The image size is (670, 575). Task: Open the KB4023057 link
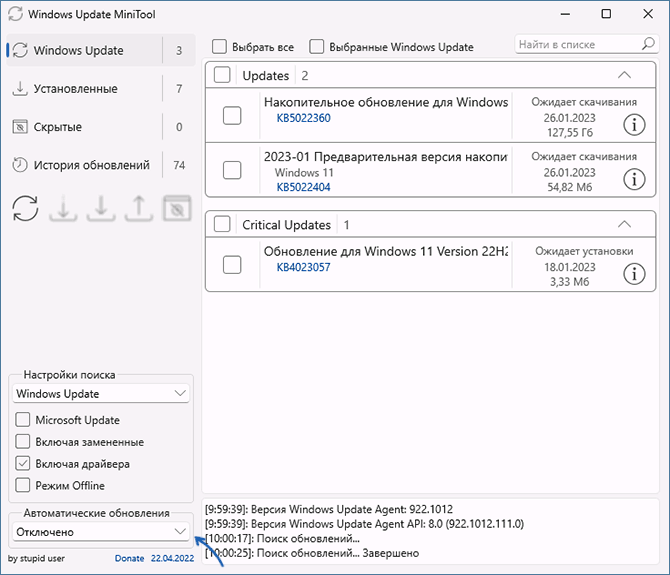tap(303, 267)
